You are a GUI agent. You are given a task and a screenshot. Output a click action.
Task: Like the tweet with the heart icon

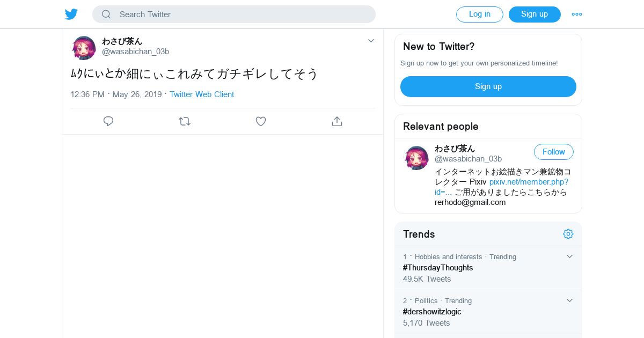(261, 121)
